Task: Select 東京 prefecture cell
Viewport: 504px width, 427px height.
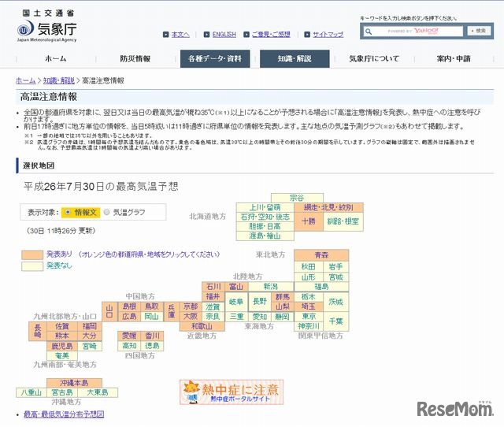Action: pos(308,317)
